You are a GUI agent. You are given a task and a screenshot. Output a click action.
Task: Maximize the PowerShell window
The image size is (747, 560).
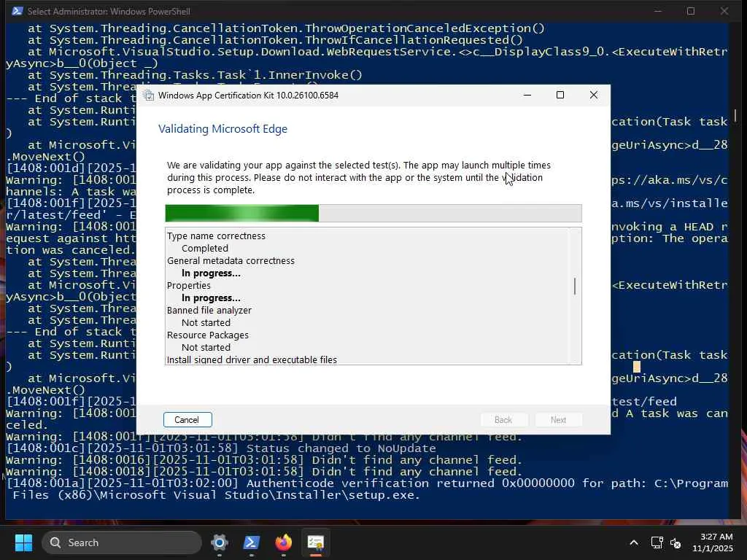pos(691,11)
